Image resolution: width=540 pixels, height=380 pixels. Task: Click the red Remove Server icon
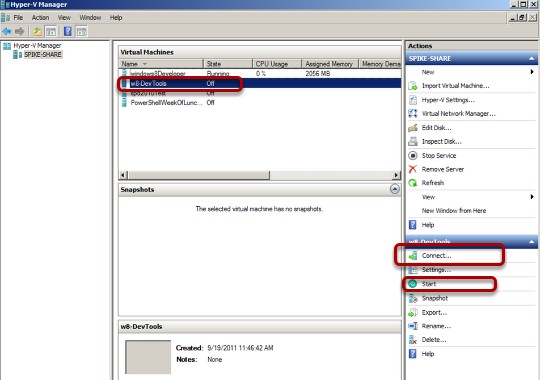(413, 169)
